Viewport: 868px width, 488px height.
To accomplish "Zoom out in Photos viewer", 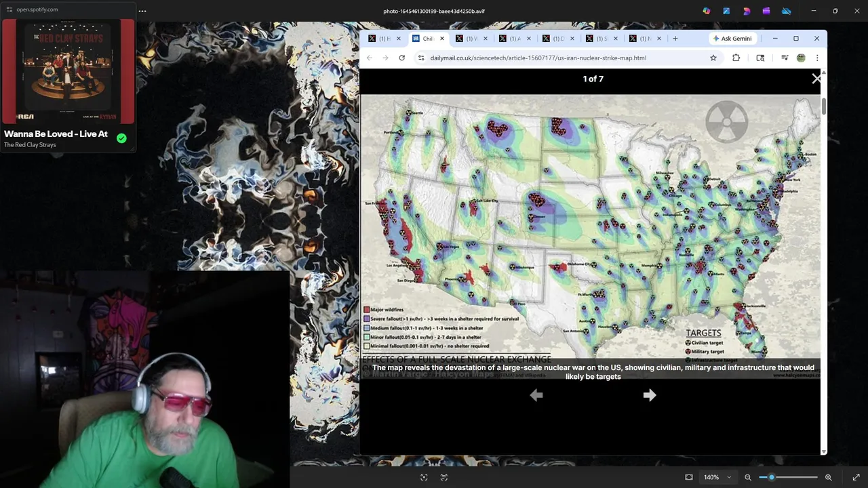I will pos(748,477).
